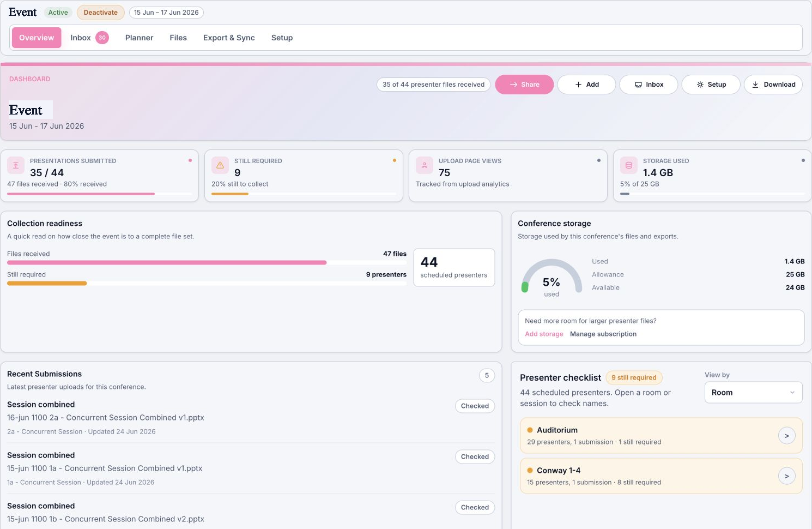
Task: Click the download arrow icon
Action: point(755,85)
